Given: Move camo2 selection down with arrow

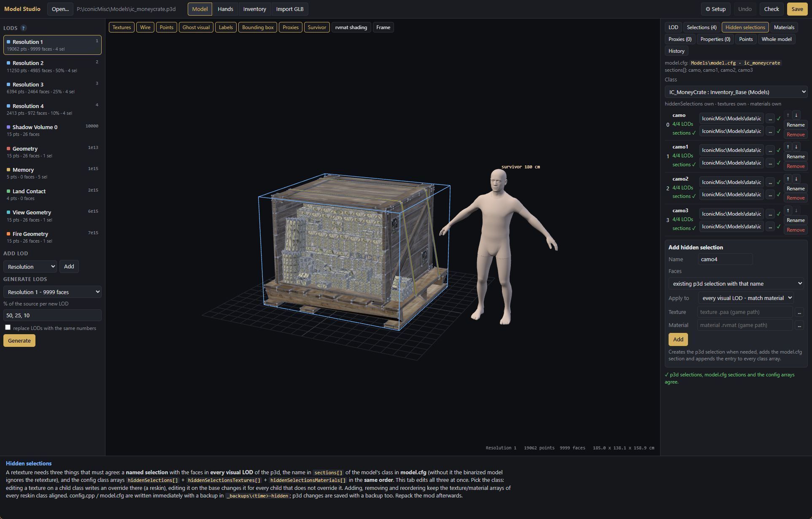Looking at the screenshot, I should 796,179.
